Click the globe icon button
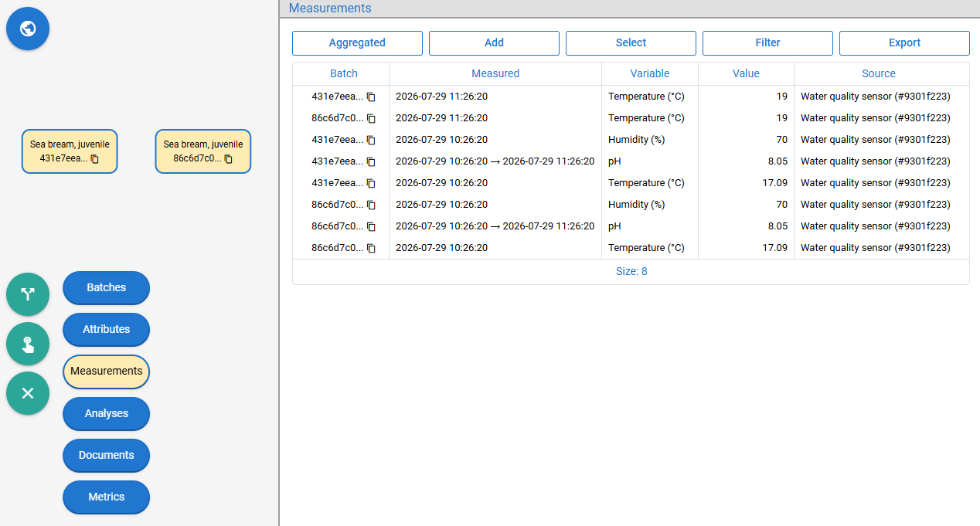 point(28,29)
